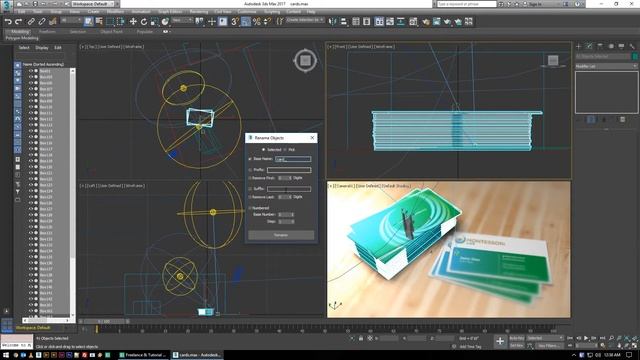This screenshot has width=640, height=360.
Task: Toggle visibility eye of first scene explorer row
Action: point(31,71)
